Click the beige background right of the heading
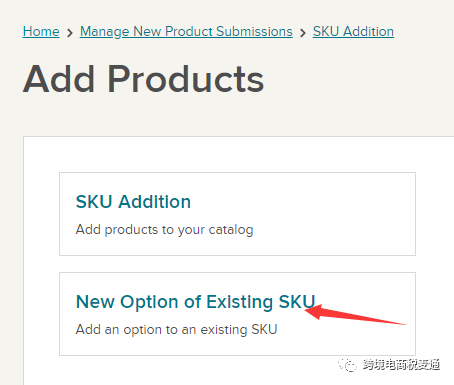This screenshot has width=454, height=385. tap(358, 79)
